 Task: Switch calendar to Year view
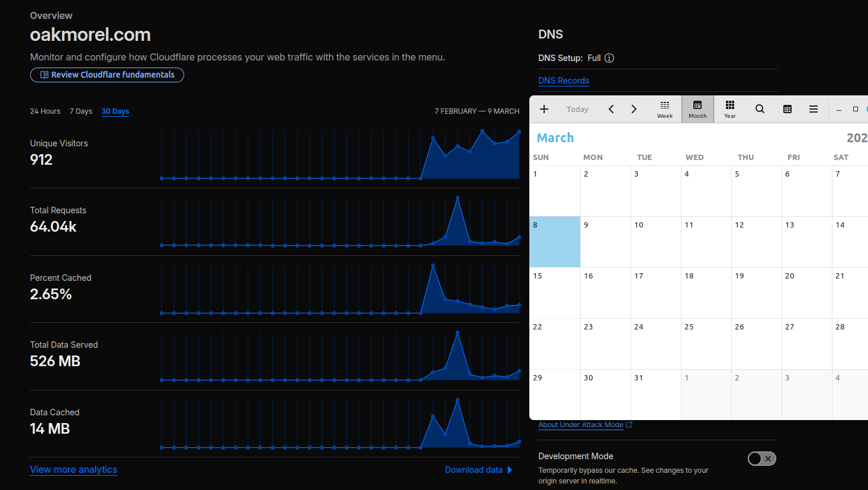point(730,109)
